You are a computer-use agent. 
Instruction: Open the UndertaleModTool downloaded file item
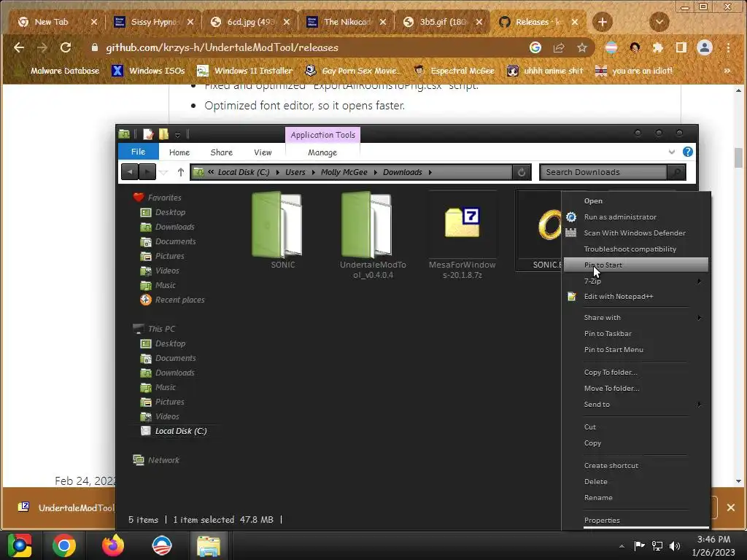(x=66, y=507)
